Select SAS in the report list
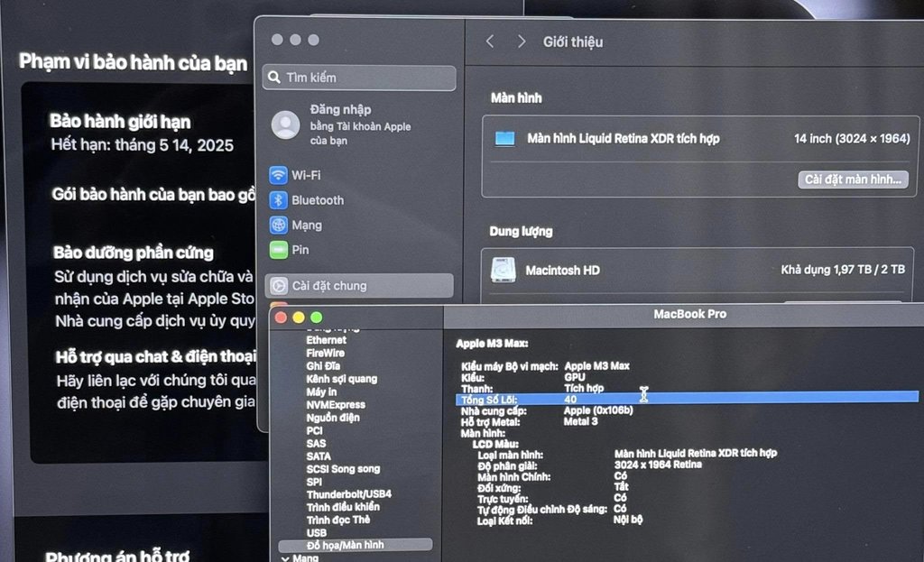The width and height of the screenshot is (924, 562). pyautogui.click(x=316, y=444)
